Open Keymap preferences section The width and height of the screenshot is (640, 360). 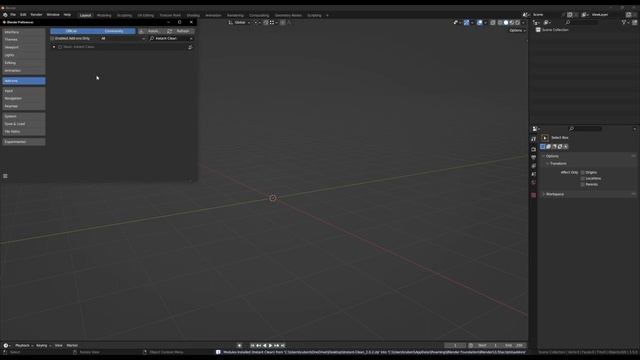24,106
